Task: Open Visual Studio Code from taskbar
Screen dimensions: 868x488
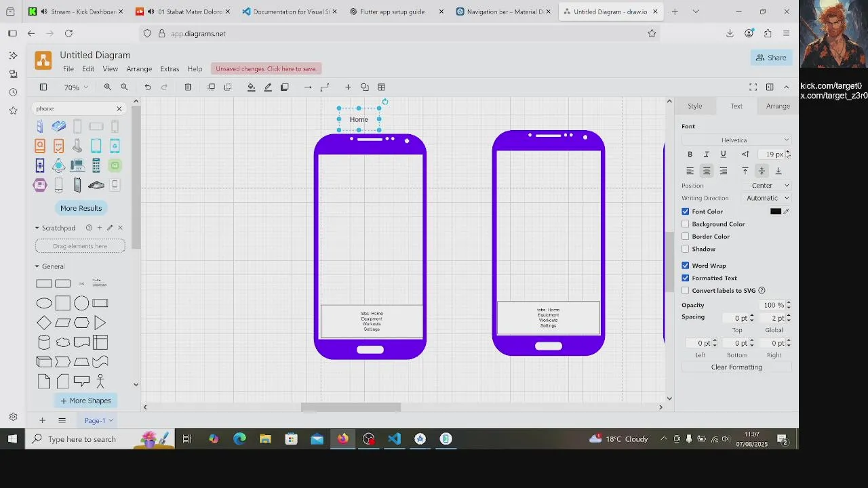Action: (x=394, y=439)
